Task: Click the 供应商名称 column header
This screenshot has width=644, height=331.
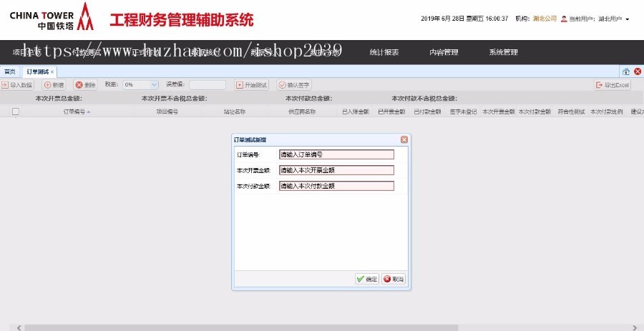Action: pos(302,112)
